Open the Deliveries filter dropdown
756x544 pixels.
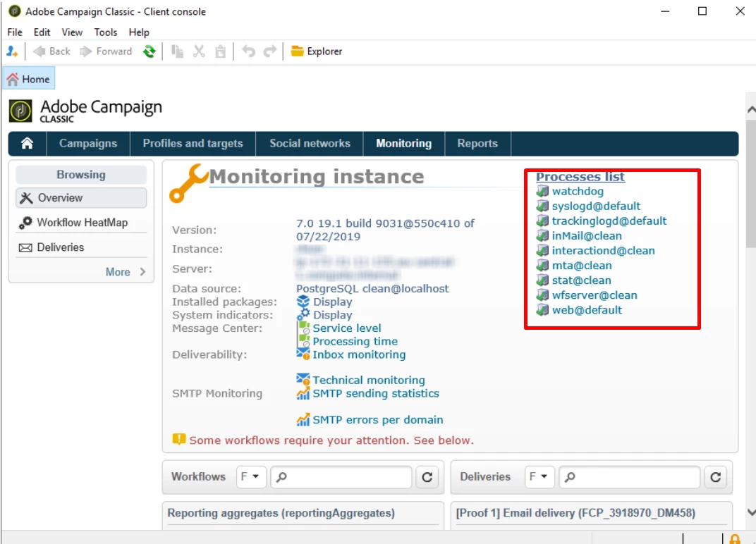539,476
